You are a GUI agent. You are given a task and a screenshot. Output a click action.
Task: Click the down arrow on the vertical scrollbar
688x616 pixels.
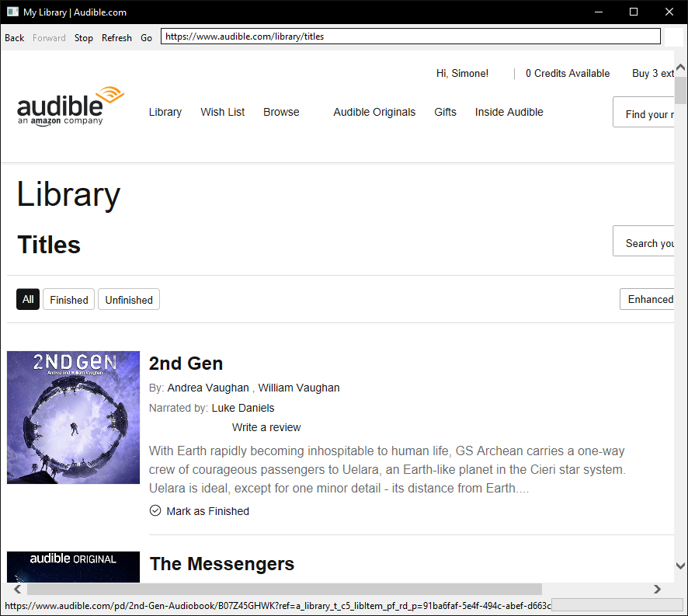tap(681, 566)
